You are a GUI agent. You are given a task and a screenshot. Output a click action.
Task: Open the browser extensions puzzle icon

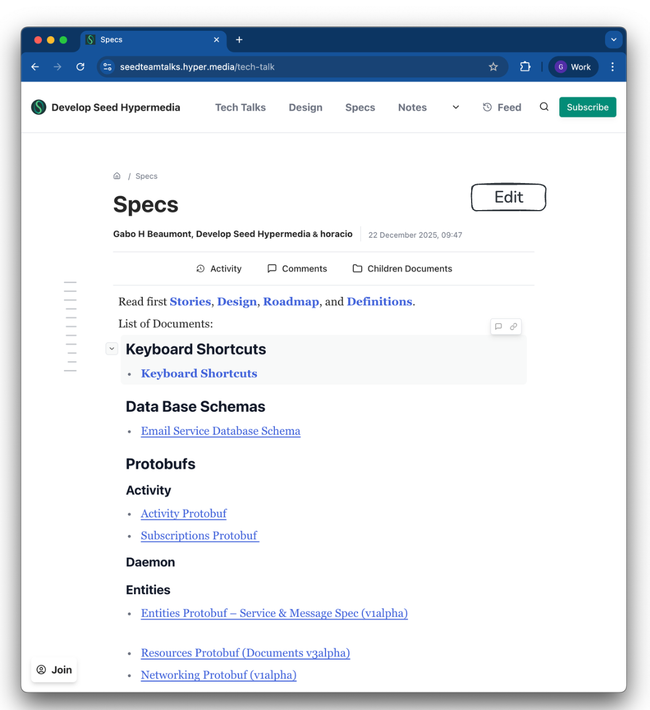[x=525, y=67]
